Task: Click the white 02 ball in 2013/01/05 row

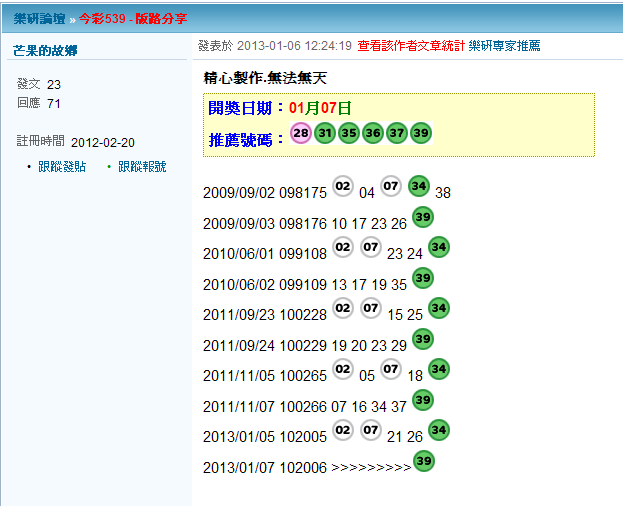Action: coord(343,430)
